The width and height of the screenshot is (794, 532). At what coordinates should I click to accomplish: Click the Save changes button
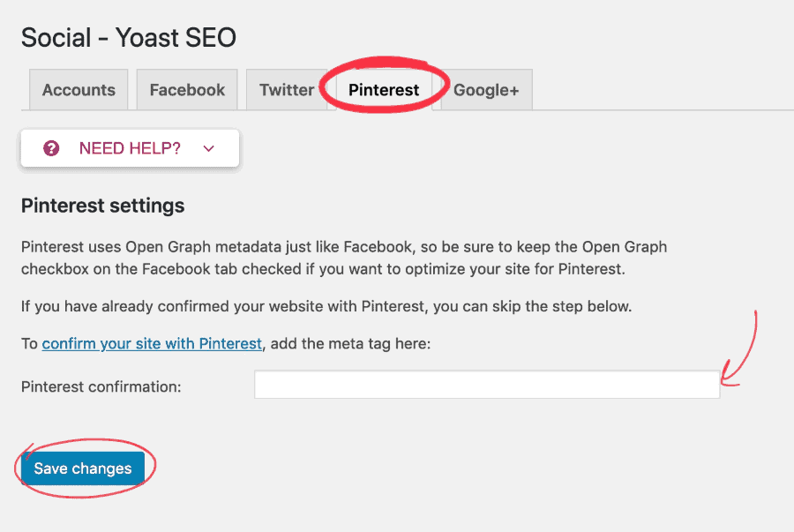click(x=83, y=468)
